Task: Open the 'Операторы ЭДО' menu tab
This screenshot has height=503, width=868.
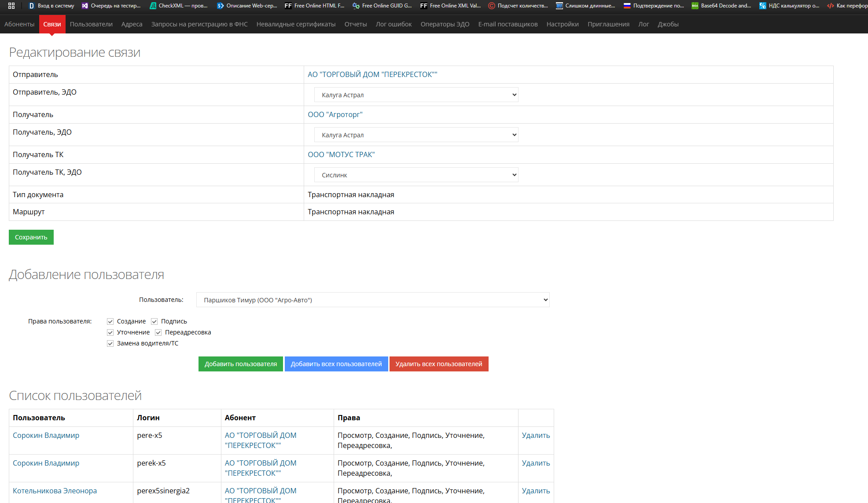Action: point(445,24)
